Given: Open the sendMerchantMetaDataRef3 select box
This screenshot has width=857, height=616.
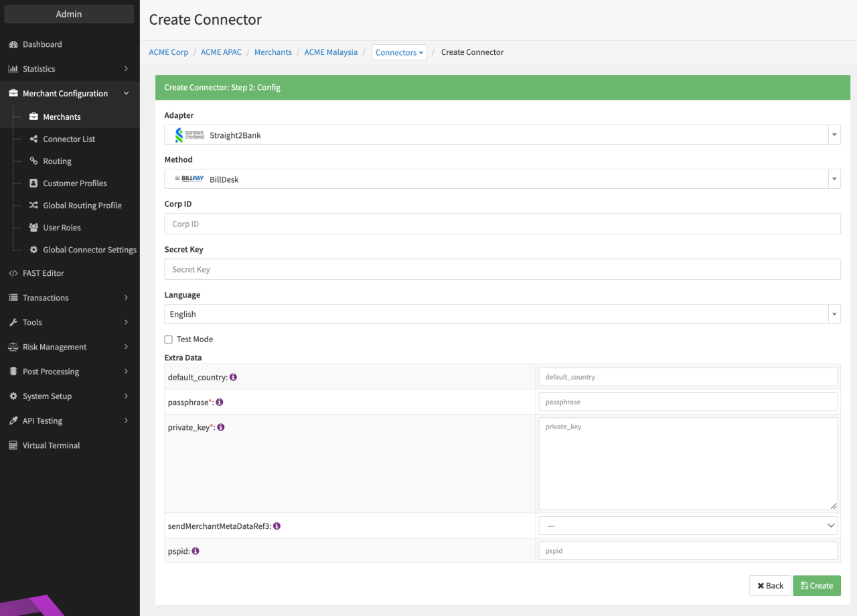Looking at the screenshot, I should [688, 526].
